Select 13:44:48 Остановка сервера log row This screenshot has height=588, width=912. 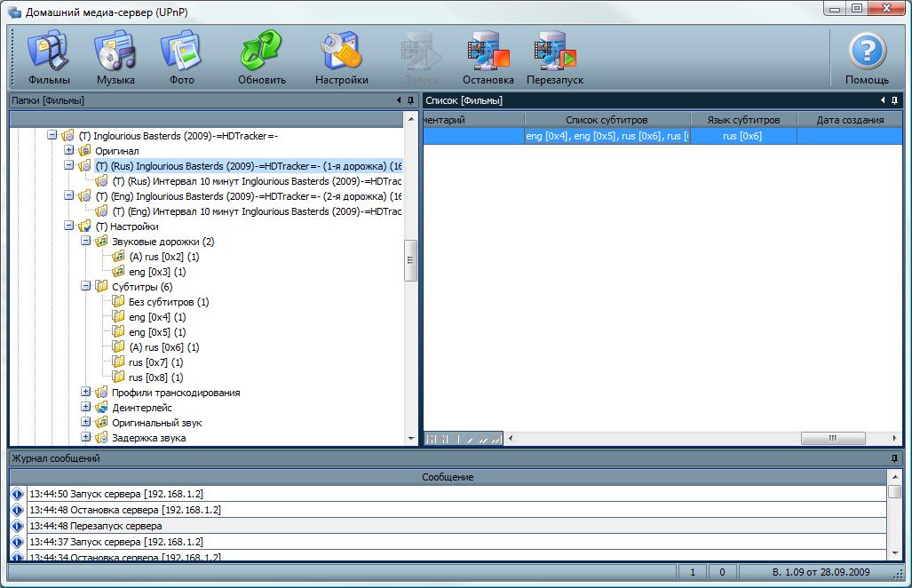pos(456,510)
